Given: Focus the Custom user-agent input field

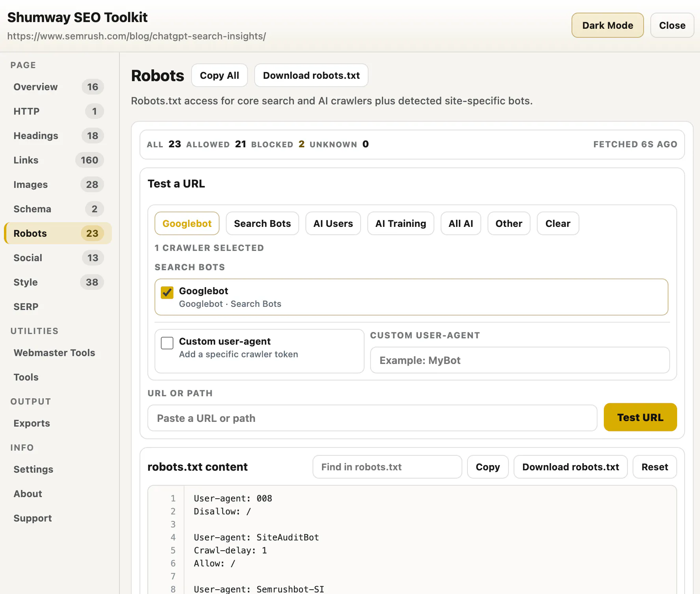Looking at the screenshot, I should [520, 360].
